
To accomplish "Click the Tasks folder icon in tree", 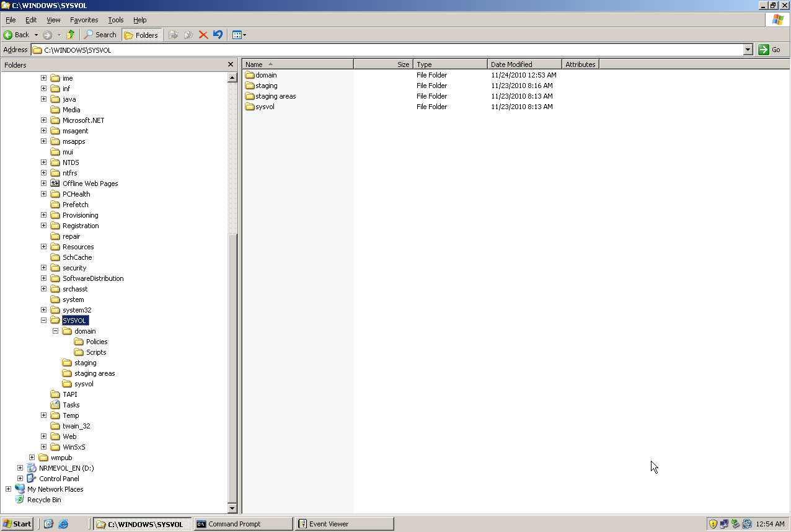I will 55,405.
